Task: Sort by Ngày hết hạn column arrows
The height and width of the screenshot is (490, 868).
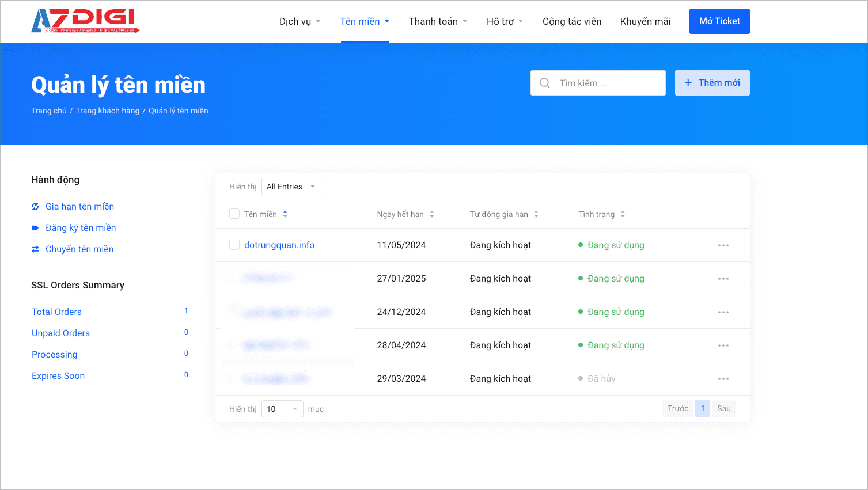Action: [x=432, y=214]
